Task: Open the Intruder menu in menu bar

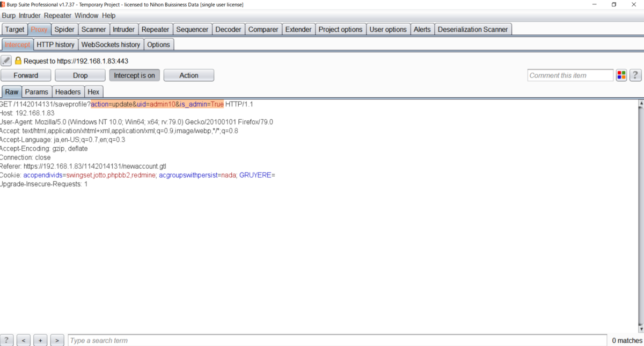Action: 30,16
